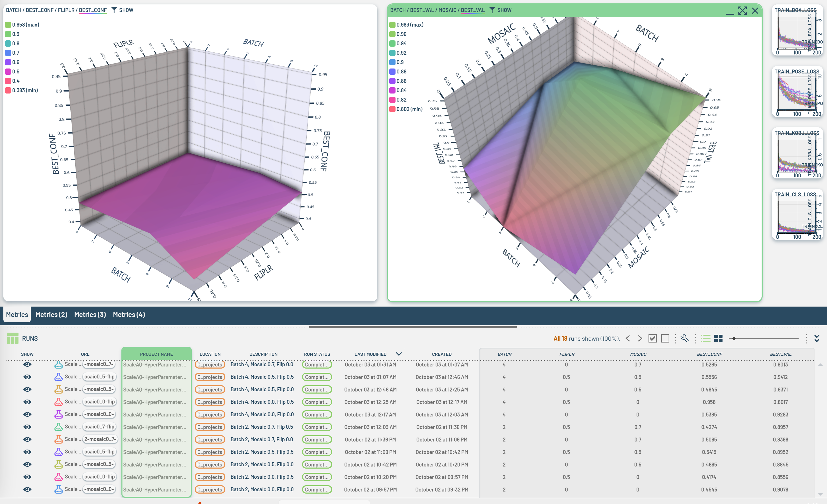Click the RUNS table icon
Viewport: 827px width, 504px height.
[13, 338]
